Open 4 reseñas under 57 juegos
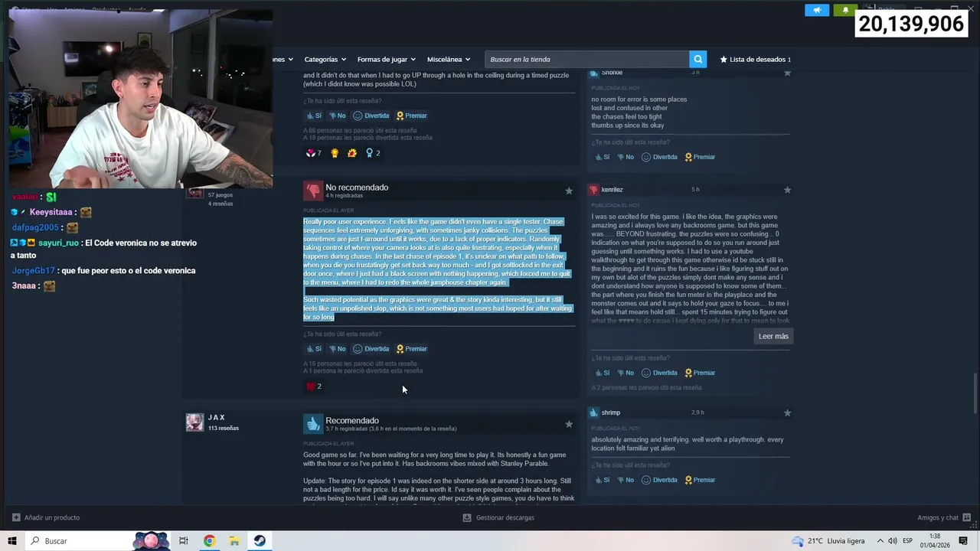Screen dimensions: 980x551 (220, 204)
